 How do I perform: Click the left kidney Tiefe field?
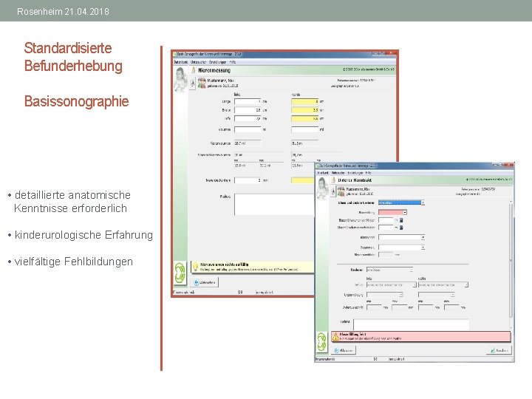248,119
